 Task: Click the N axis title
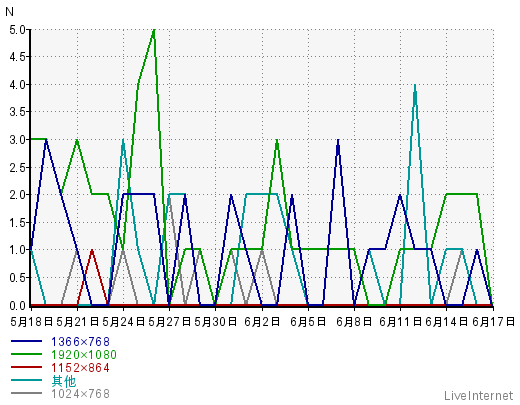(9, 12)
